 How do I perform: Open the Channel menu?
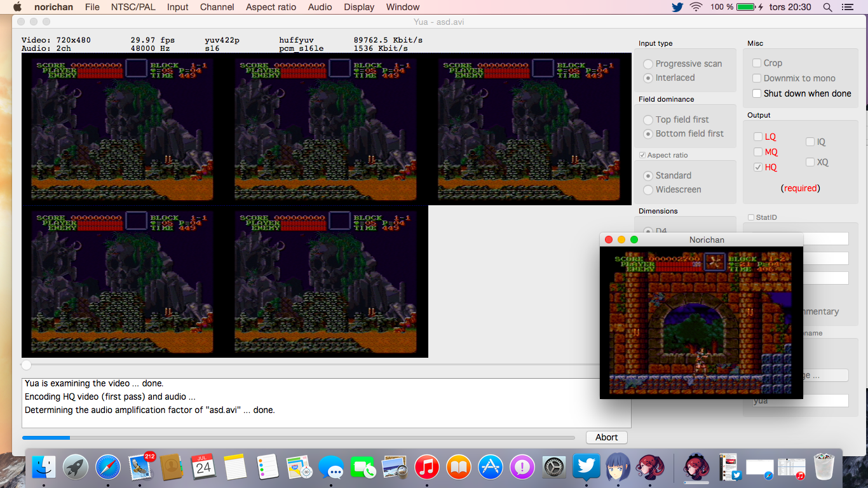point(217,7)
